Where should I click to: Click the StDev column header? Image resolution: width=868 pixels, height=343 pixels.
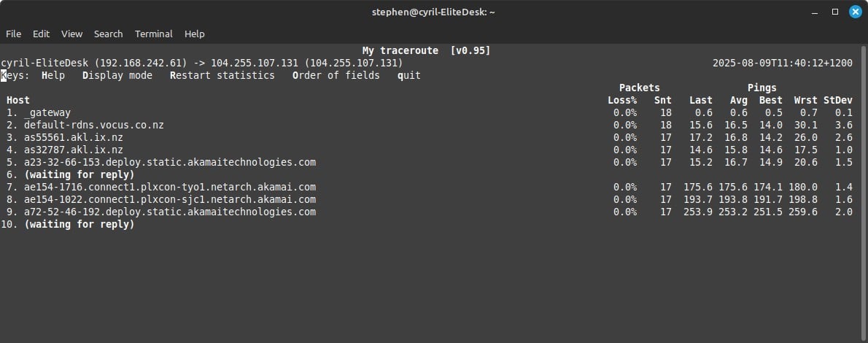click(838, 100)
